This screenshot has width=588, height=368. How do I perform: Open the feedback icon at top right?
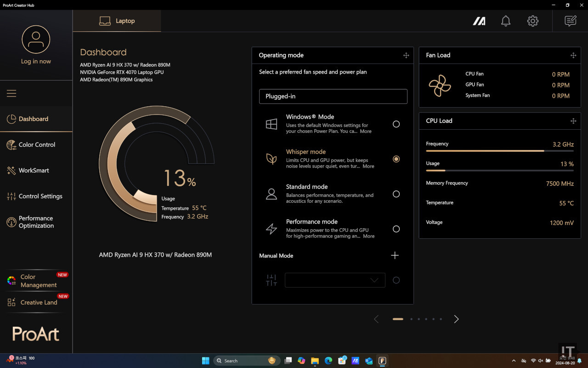[570, 21]
